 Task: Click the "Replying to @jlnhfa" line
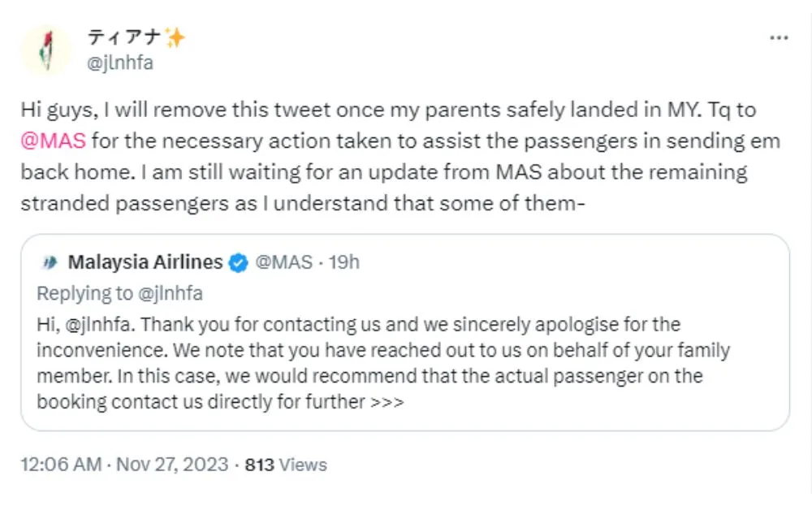tap(119, 292)
